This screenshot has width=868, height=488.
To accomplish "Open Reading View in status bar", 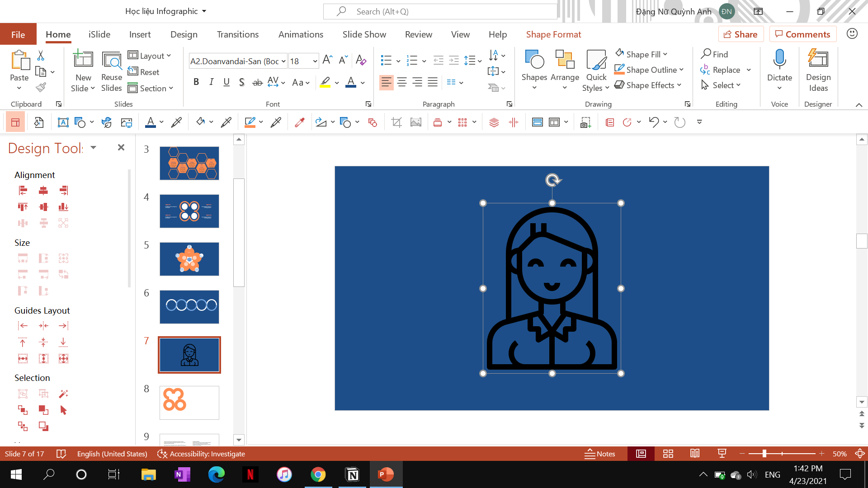I will click(695, 454).
